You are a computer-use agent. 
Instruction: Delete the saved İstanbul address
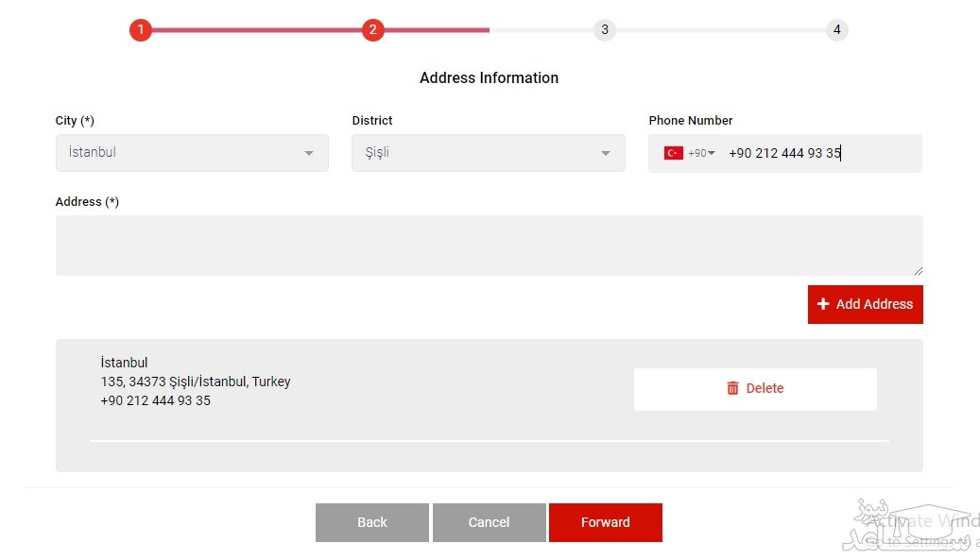755,389
